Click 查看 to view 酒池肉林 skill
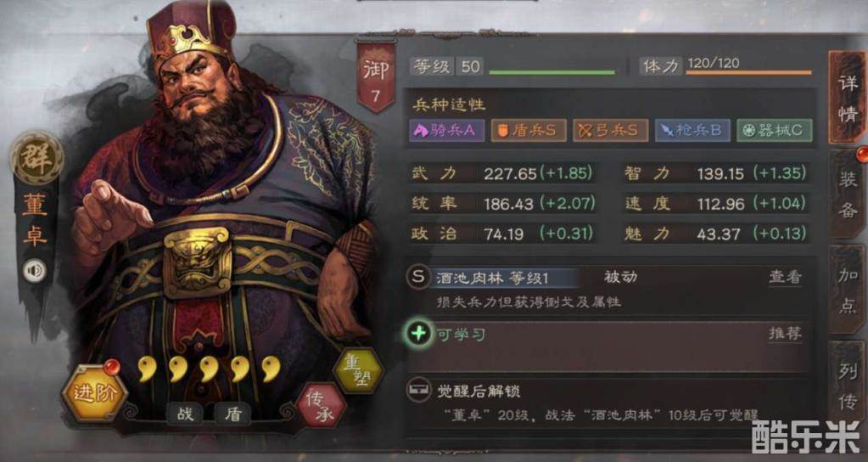Image resolution: width=868 pixels, height=462 pixels. point(785,276)
